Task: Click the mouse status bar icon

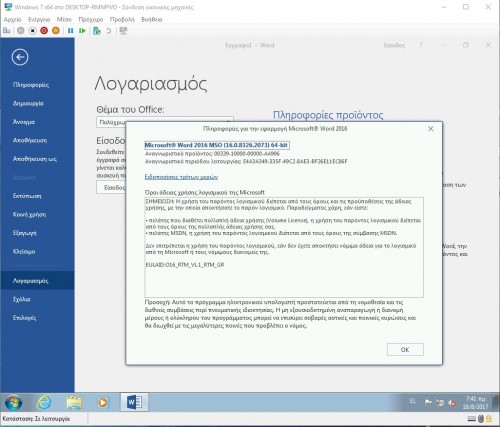Action: click(481, 419)
